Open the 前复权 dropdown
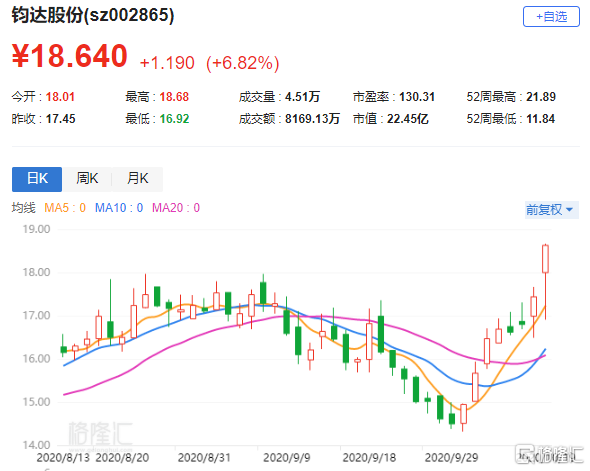The width and height of the screenshot is (590, 471). pos(551,210)
